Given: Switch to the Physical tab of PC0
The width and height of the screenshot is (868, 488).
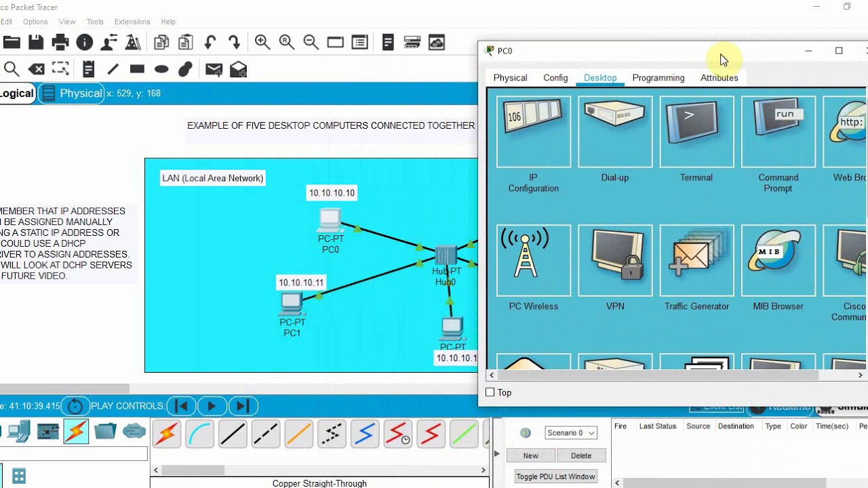Looking at the screenshot, I should [x=510, y=78].
